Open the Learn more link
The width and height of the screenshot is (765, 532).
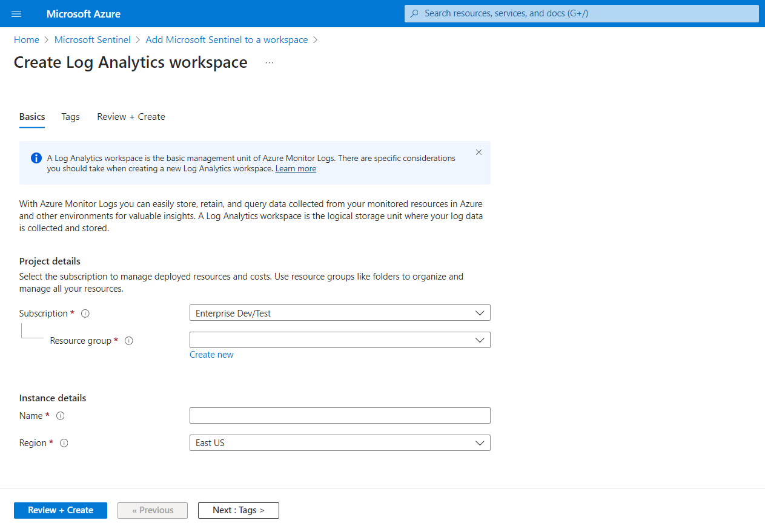pos(296,169)
